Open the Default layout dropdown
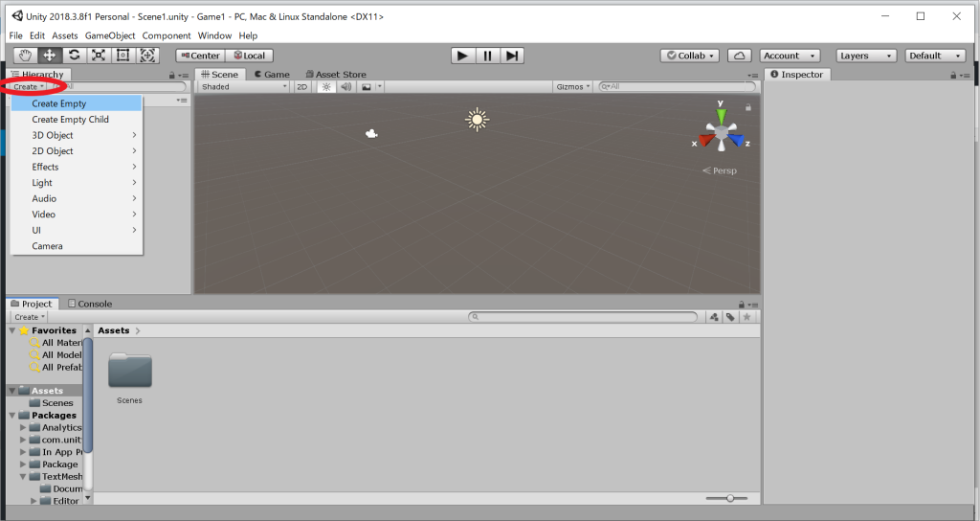Image resolution: width=980 pixels, height=521 pixels. [936, 56]
